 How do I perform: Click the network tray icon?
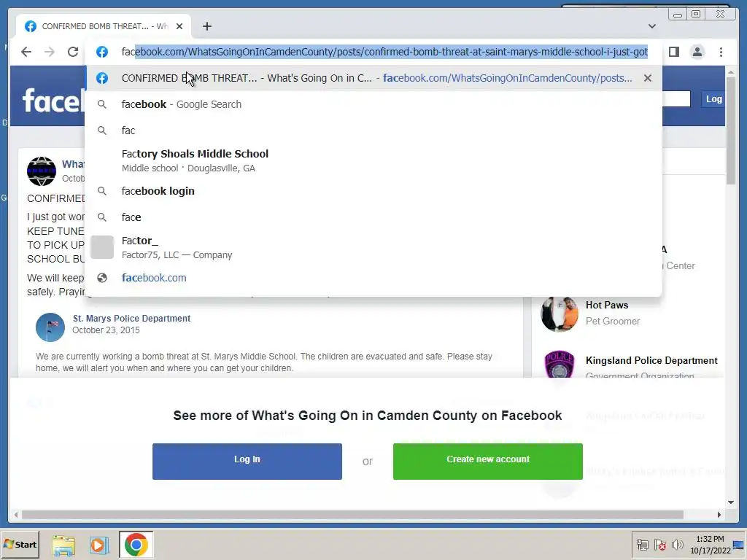pyautogui.click(x=642, y=545)
